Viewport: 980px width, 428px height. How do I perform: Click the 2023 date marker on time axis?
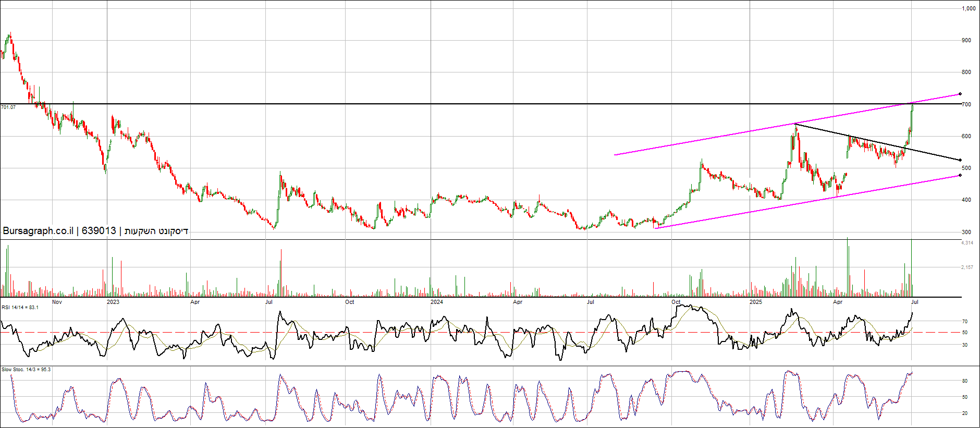113,302
